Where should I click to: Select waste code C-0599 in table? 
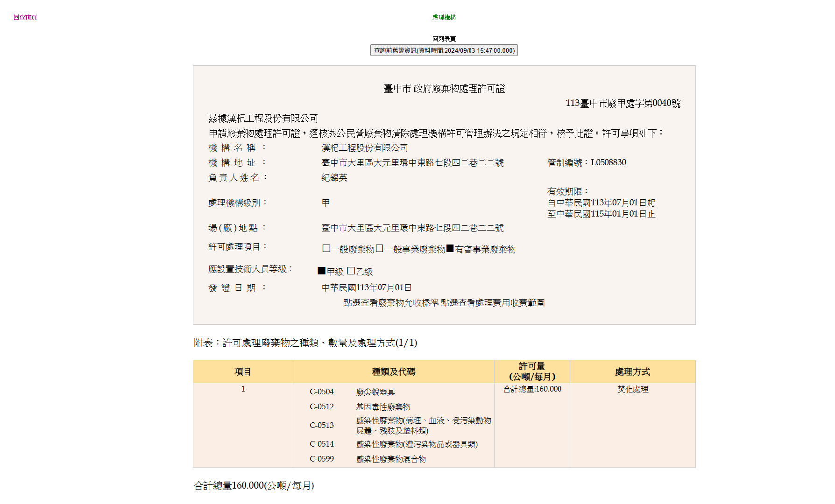pyautogui.click(x=322, y=459)
